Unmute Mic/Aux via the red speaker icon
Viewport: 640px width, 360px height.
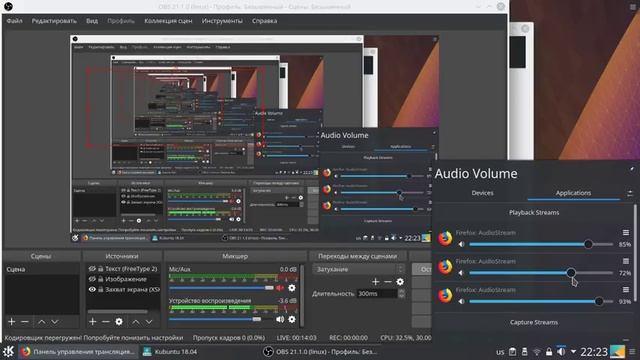point(280,288)
